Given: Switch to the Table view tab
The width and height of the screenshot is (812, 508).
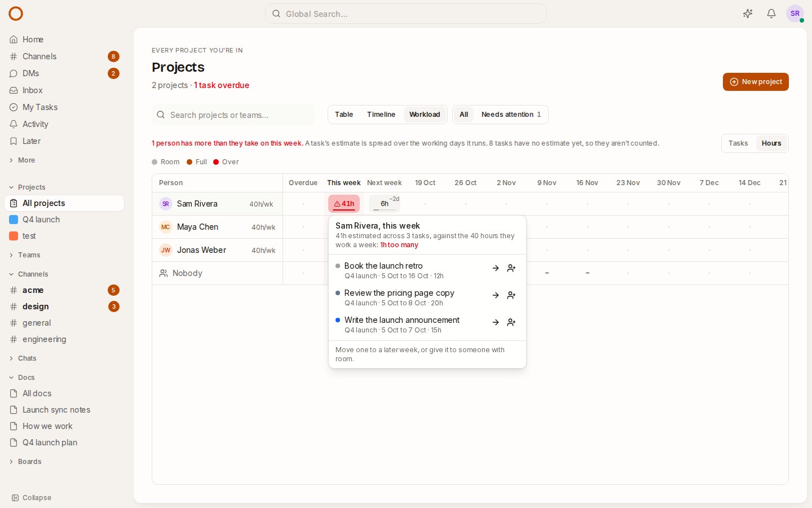Looking at the screenshot, I should pyautogui.click(x=344, y=115).
